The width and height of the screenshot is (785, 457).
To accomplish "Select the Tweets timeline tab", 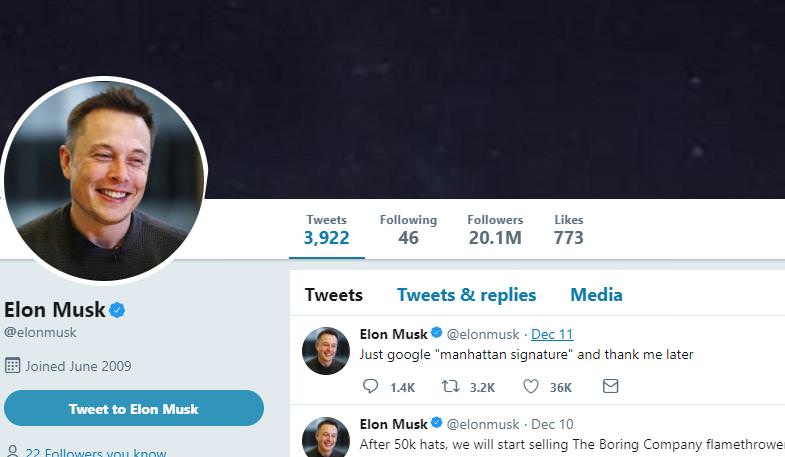I will [334, 295].
